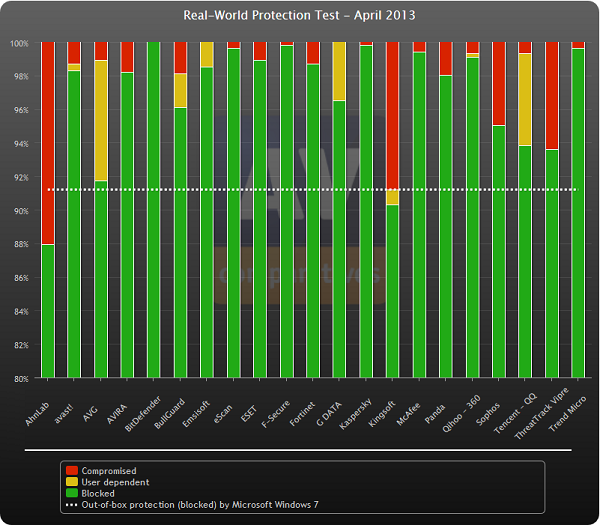Click the ThreatTrack Vipre axis label
The height and width of the screenshot is (525, 600).
[541, 414]
